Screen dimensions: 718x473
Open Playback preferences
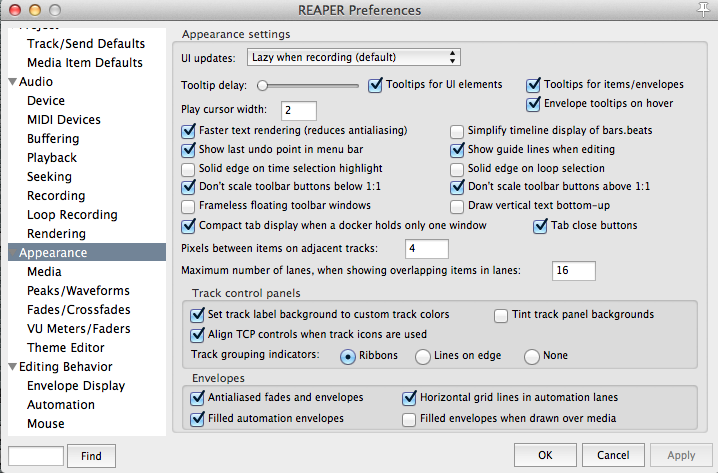click(52, 158)
